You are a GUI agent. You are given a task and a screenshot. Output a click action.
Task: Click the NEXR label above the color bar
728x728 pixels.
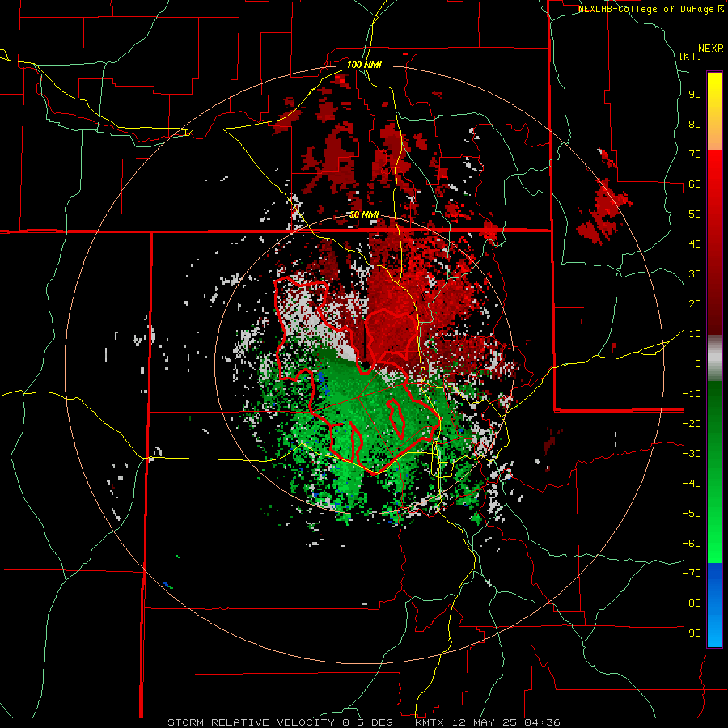(x=711, y=49)
